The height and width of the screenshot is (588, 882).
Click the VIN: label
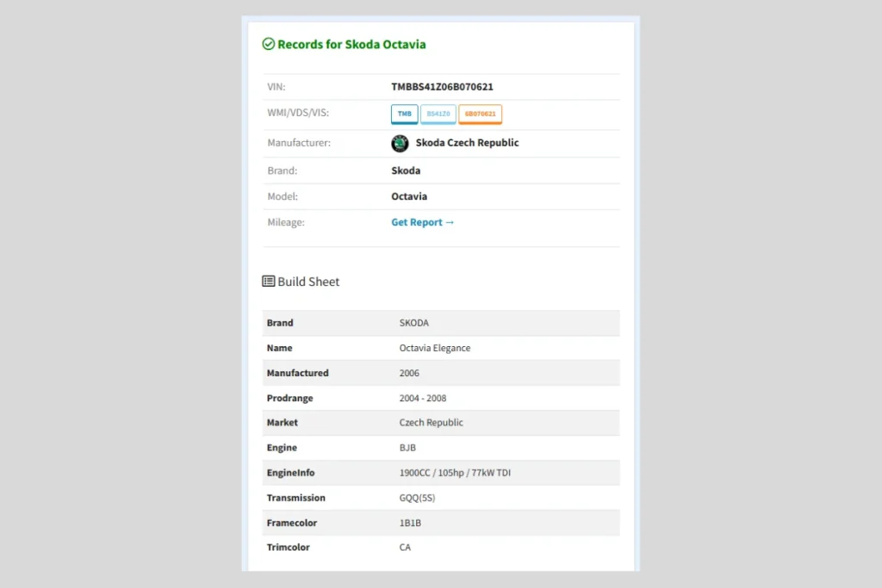click(x=276, y=87)
